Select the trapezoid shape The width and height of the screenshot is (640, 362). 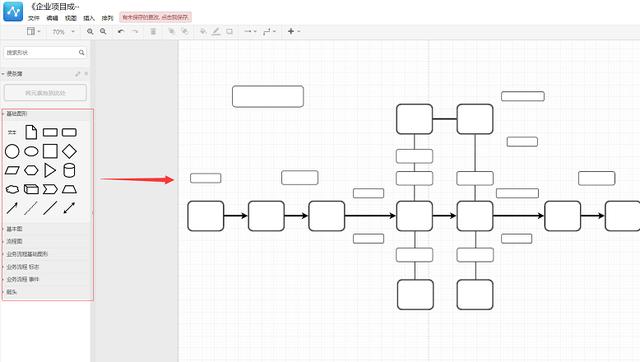(x=69, y=189)
